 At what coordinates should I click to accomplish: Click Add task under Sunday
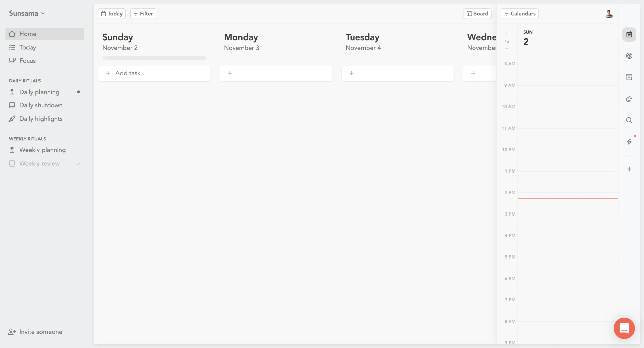click(x=154, y=73)
